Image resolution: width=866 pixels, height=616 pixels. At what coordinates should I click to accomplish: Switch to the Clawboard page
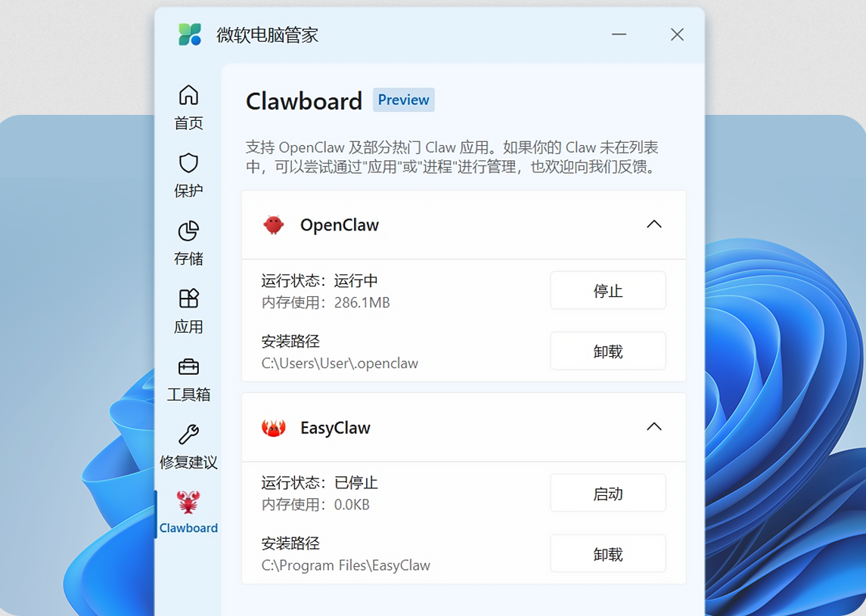tap(188, 514)
